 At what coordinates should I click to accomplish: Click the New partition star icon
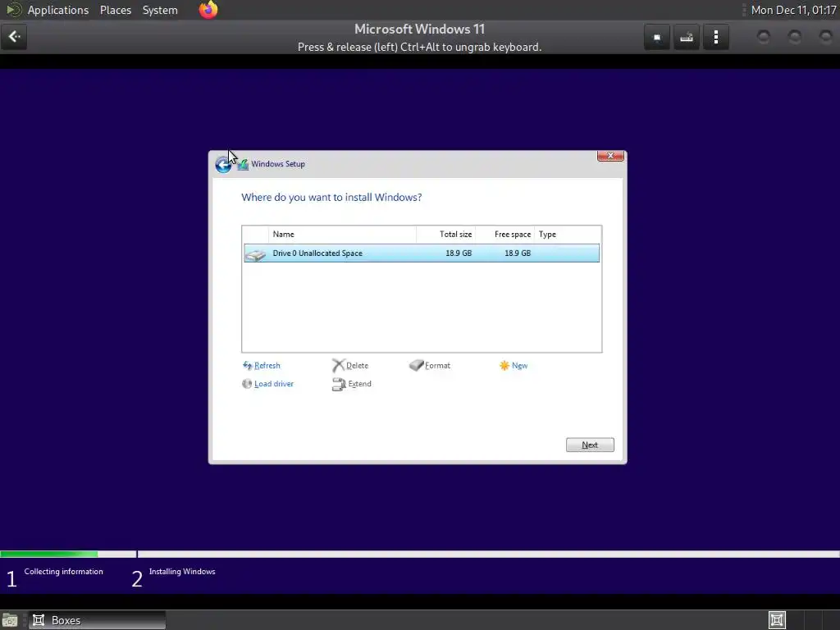pos(504,365)
